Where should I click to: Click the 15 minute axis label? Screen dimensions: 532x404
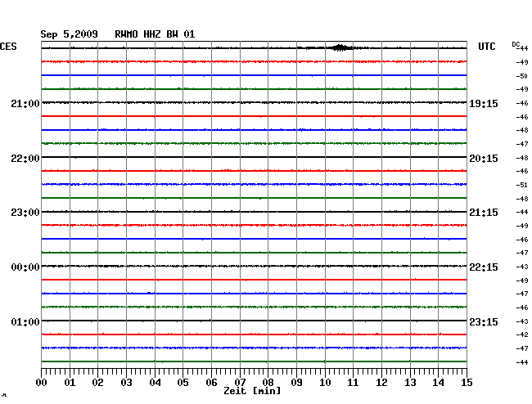point(467,383)
